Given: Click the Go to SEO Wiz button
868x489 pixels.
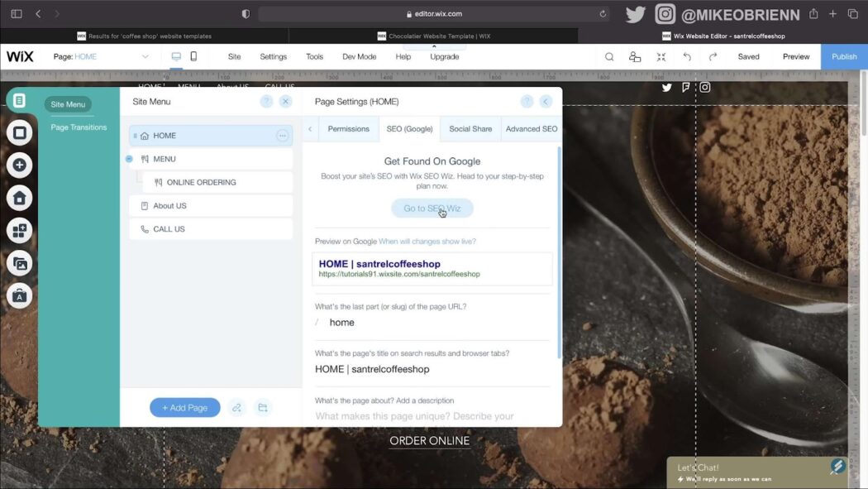Looking at the screenshot, I should coord(432,209).
